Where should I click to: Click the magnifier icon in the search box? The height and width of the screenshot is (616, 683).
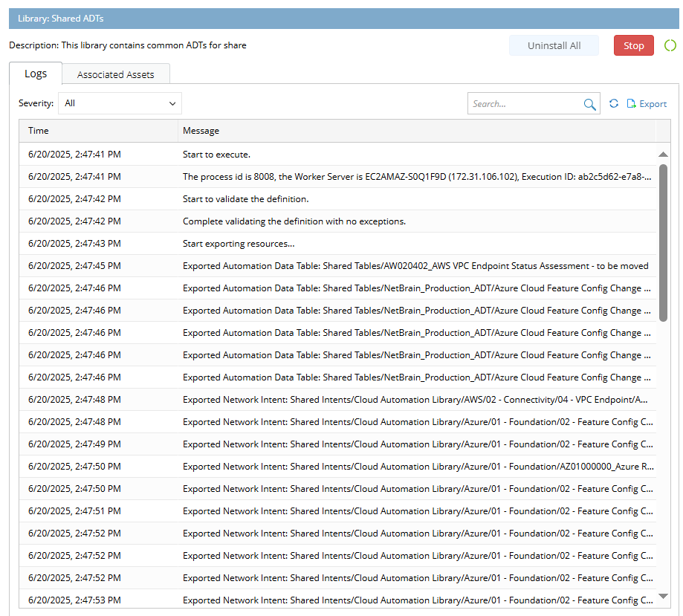(x=589, y=104)
